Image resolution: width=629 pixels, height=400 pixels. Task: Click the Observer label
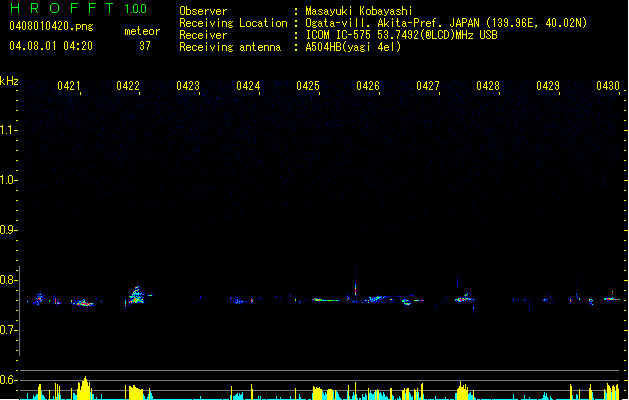tap(203, 11)
